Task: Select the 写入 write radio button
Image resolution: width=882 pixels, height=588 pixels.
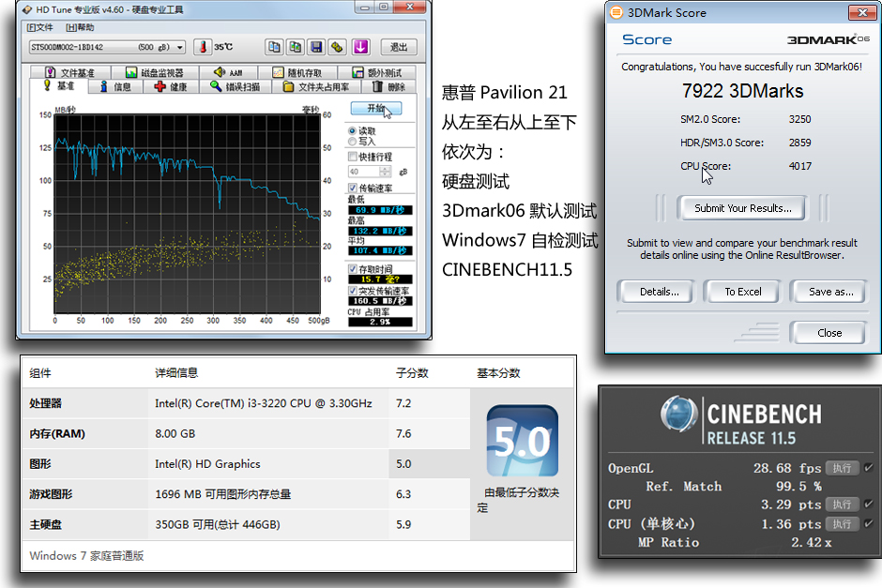Action: pos(352,141)
